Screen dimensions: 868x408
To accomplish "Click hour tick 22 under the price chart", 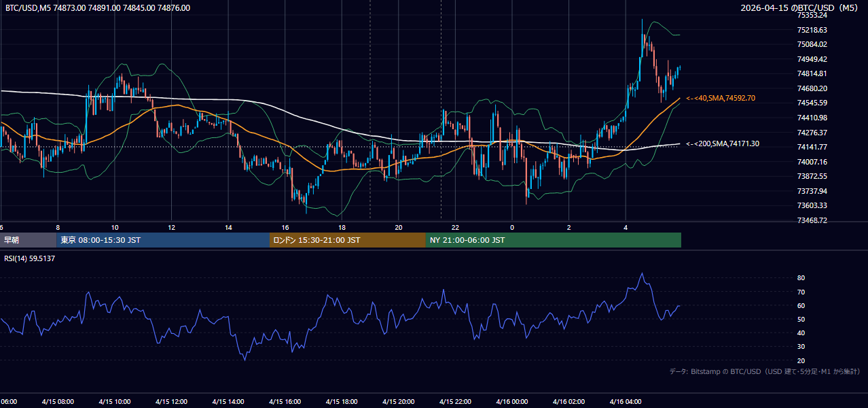I will tap(455, 227).
